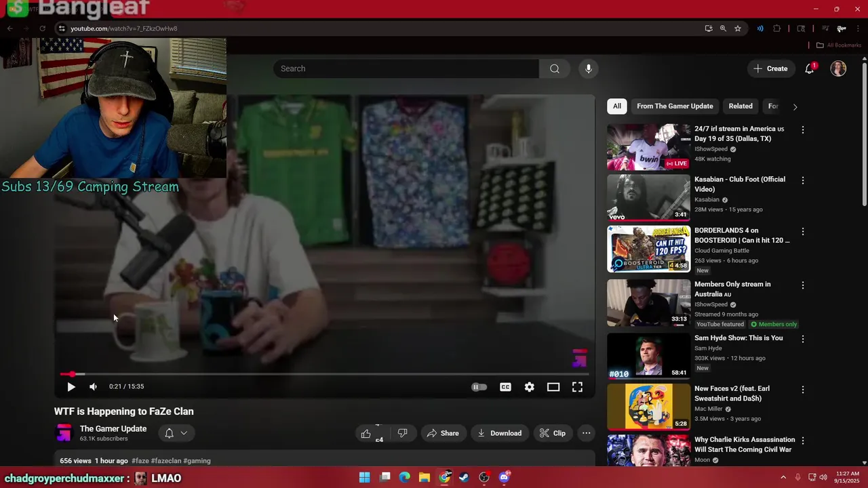Open notification options dropdown beside channel bell
868x488 pixels.
pos(184,433)
